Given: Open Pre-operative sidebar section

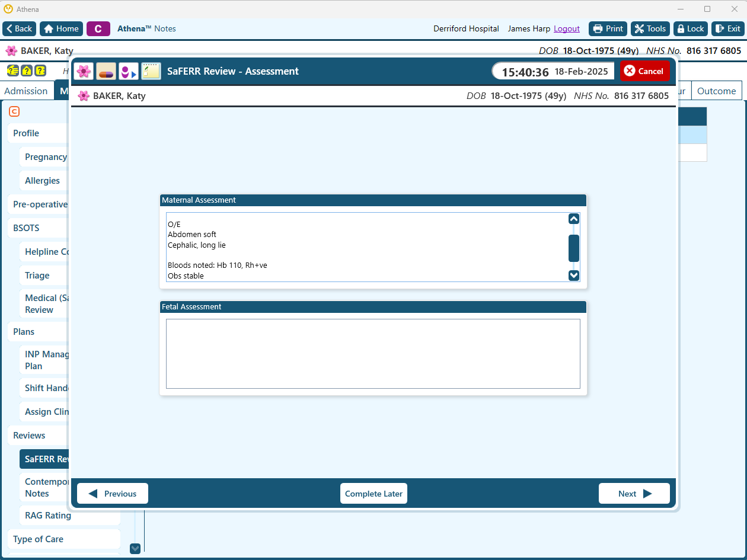Looking at the screenshot, I should pos(37,204).
